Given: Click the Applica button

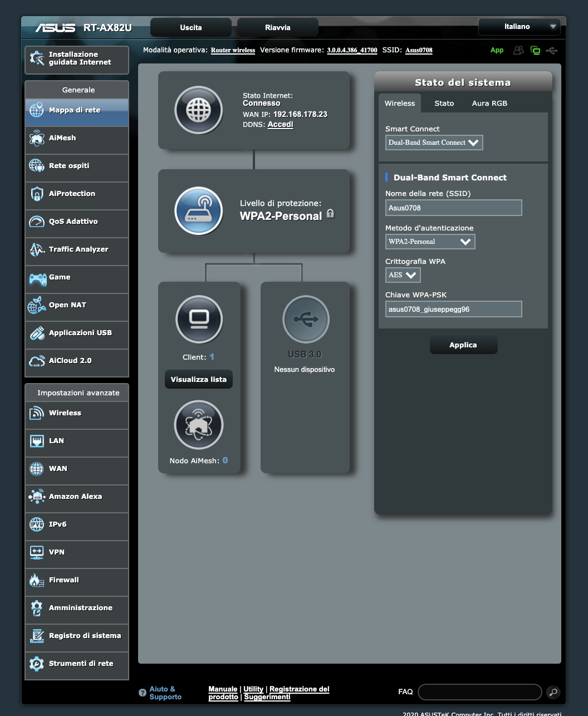Looking at the screenshot, I should [463, 345].
